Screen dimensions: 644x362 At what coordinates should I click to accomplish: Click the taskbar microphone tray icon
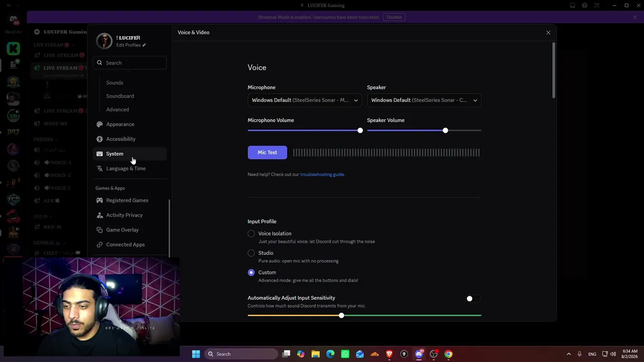click(x=580, y=354)
